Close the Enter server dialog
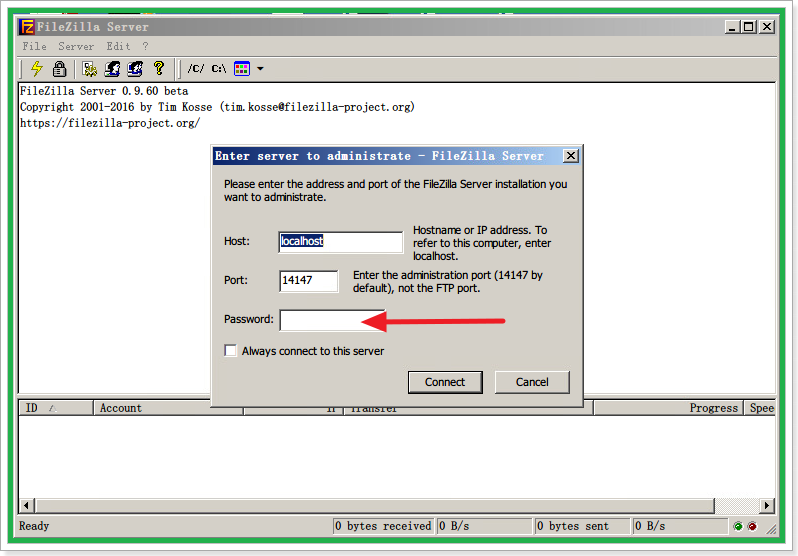This screenshot has height=556, width=798. pyautogui.click(x=571, y=156)
